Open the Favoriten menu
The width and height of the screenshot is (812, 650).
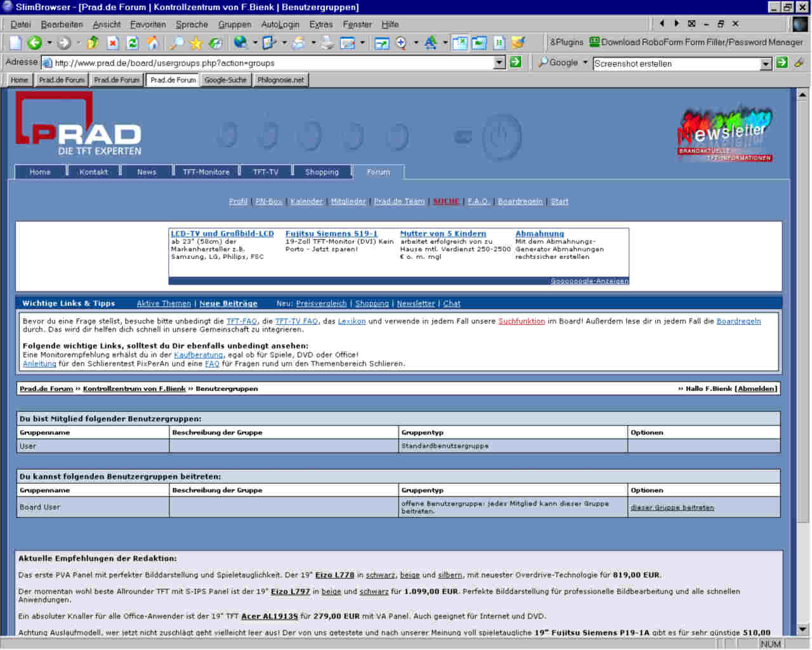tap(148, 24)
